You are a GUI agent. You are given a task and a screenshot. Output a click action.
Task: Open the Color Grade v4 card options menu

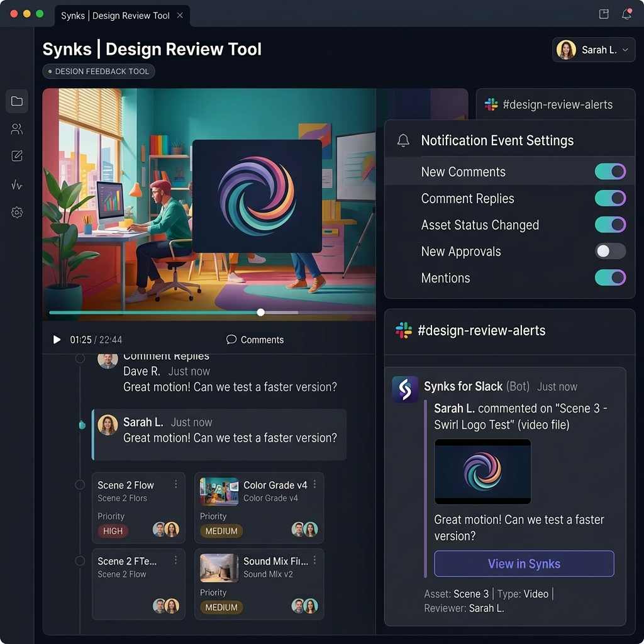click(314, 484)
